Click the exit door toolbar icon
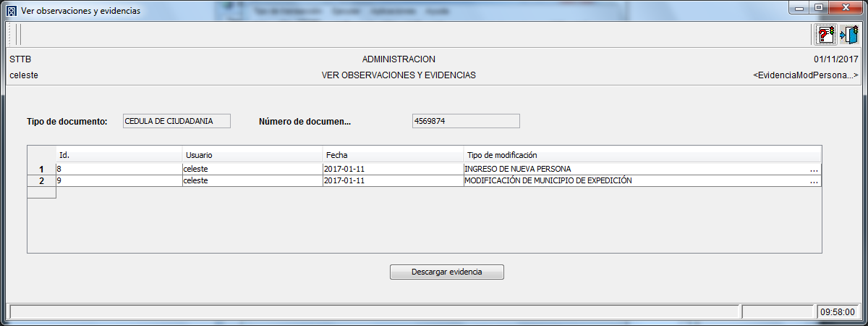 848,34
